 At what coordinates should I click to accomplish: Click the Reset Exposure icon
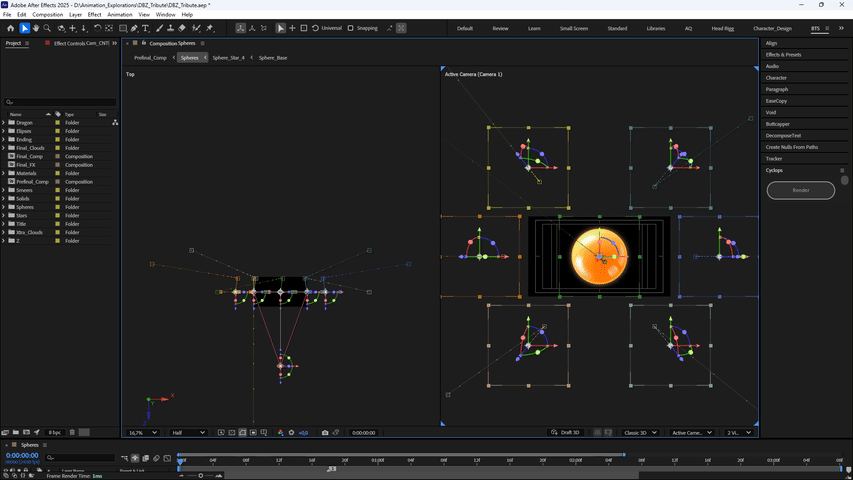pos(292,433)
